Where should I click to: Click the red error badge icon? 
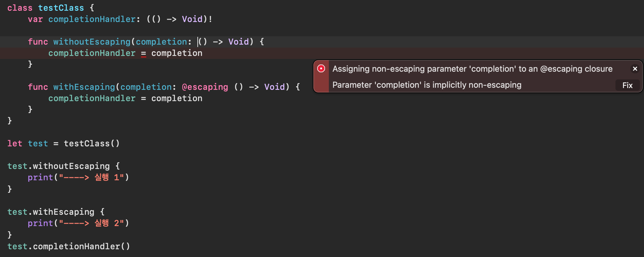tap(321, 69)
